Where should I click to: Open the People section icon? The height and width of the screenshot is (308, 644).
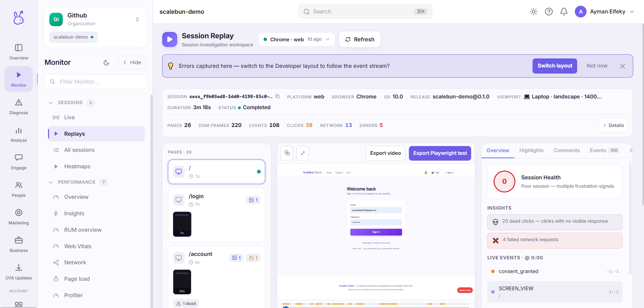pos(19,185)
